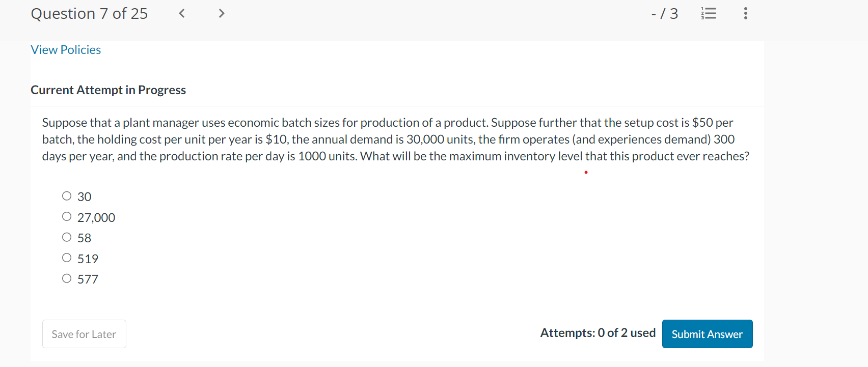Click the Attempts: 0 of 2 used counter
This screenshot has height=367, width=868.
(x=598, y=333)
